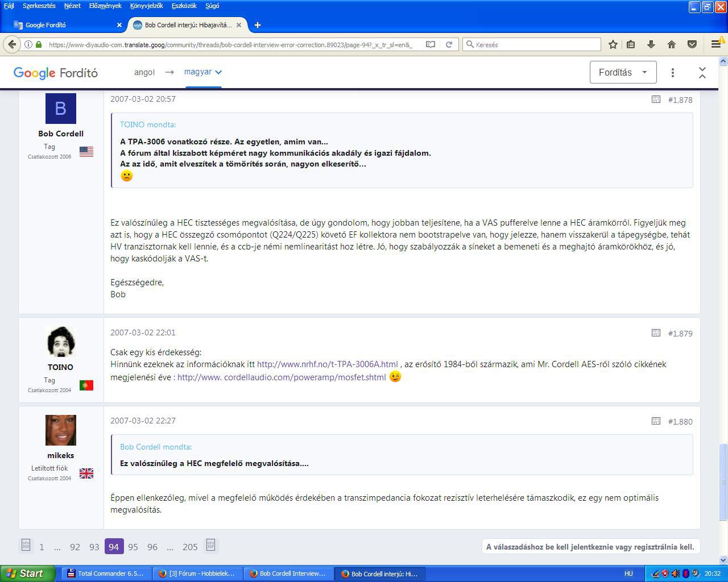
Task: Open the red shield security alert tray icon
Action: pyautogui.click(x=665, y=573)
